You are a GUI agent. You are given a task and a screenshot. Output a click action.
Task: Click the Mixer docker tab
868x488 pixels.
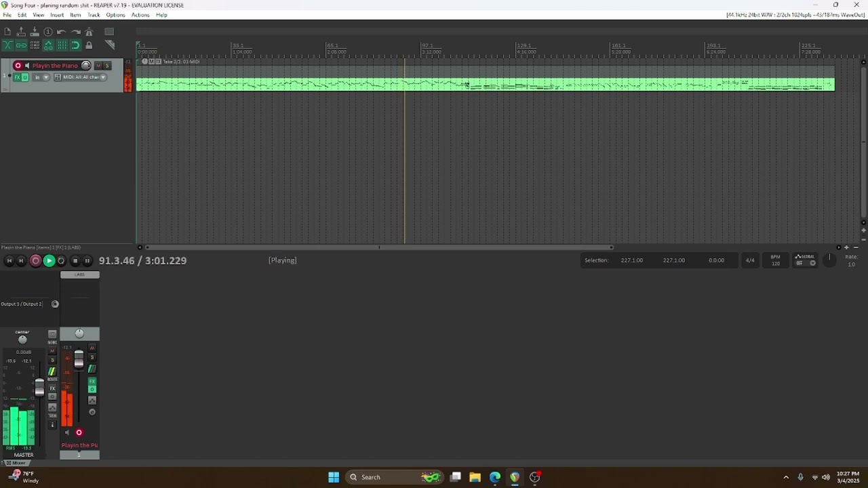[16, 463]
